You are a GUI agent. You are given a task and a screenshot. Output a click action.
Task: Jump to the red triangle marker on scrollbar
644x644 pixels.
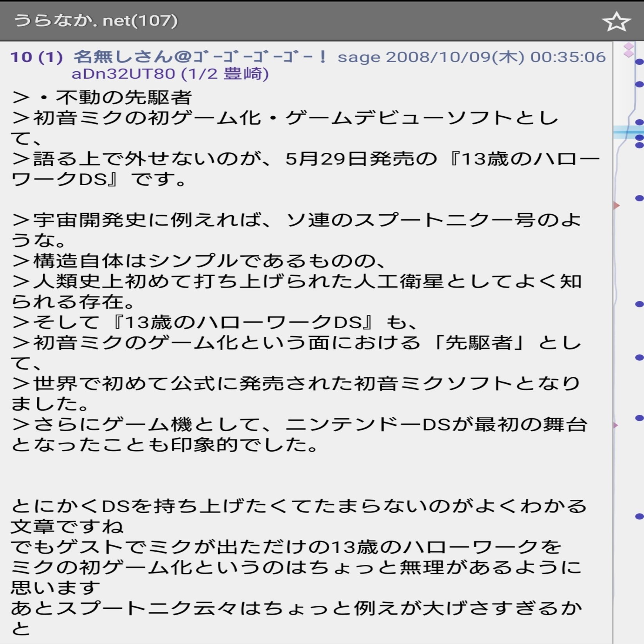tap(616, 205)
